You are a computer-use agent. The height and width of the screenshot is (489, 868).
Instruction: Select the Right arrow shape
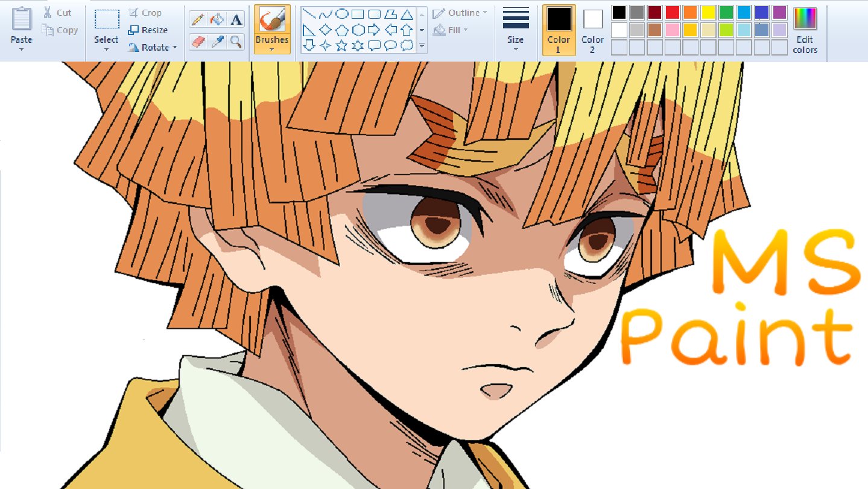374,30
